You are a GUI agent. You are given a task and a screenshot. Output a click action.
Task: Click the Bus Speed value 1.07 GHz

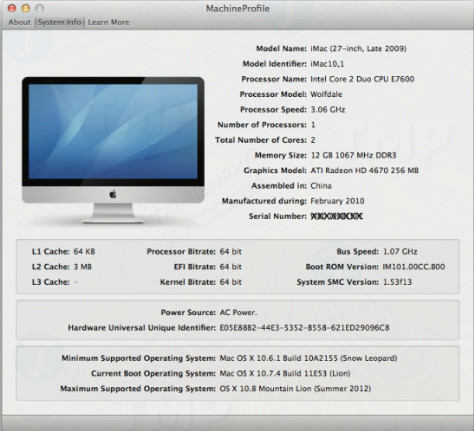tap(400, 252)
